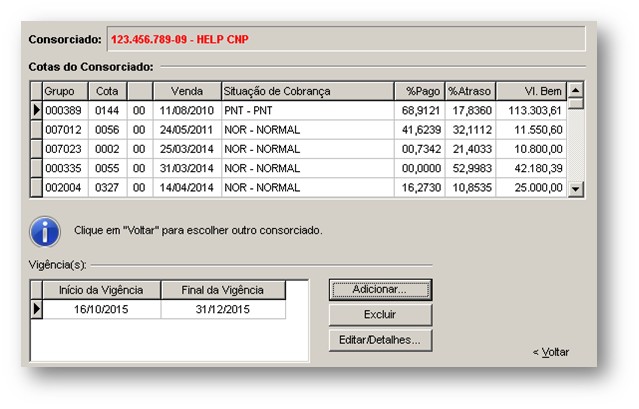Select row selector of group 007023
Screen dimensions: 639x409
[x=37, y=149]
